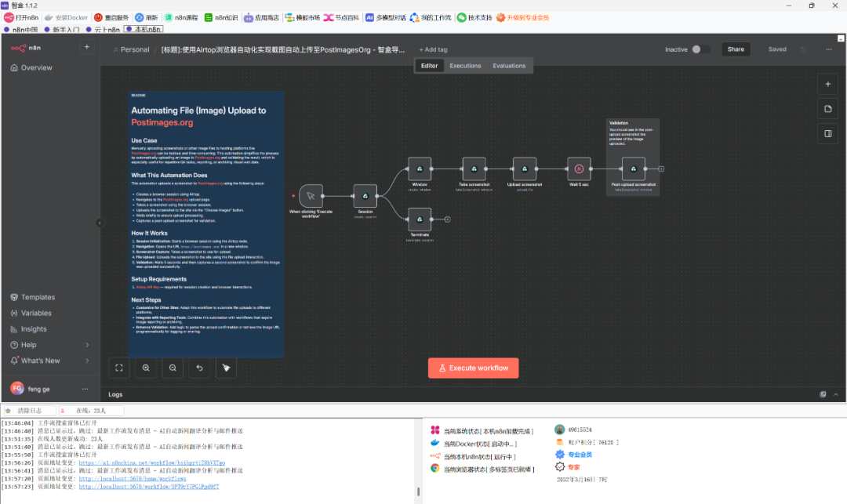The height and width of the screenshot is (504, 847).
Task: Click the 刷新 refresh button
Action: point(147,17)
